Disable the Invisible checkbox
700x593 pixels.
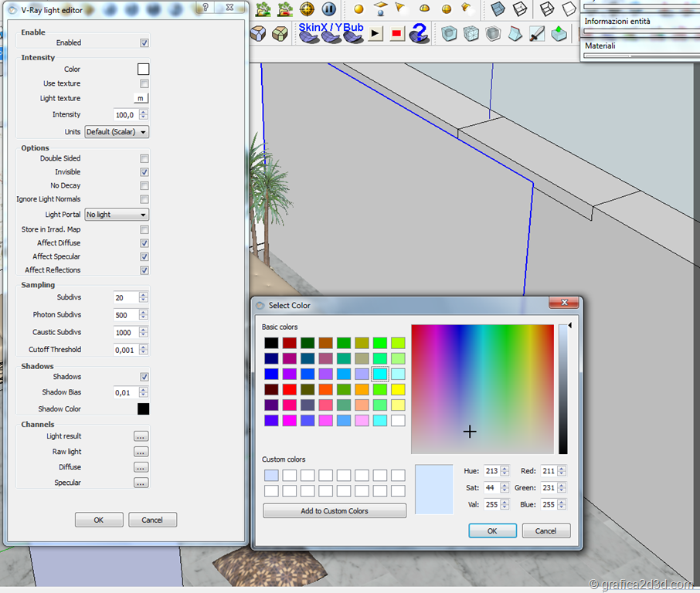144,172
